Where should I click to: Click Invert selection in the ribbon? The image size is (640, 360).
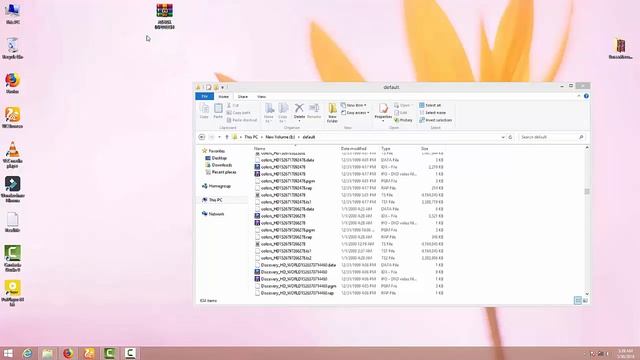[435, 120]
